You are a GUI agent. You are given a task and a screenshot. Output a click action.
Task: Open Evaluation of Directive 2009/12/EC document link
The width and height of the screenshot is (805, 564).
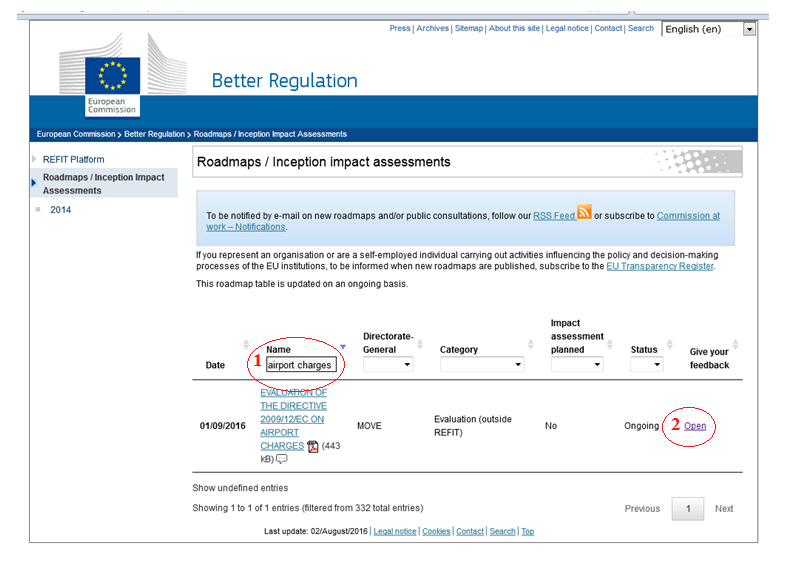[293, 419]
